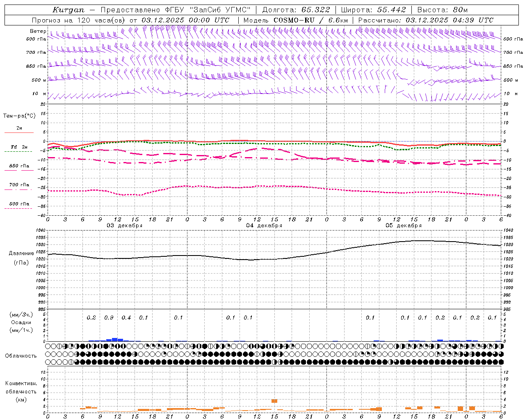This screenshot has width=525, height=420.
Task: Click the 'Облачность' cloudiness label
Action: tap(21, 356)
